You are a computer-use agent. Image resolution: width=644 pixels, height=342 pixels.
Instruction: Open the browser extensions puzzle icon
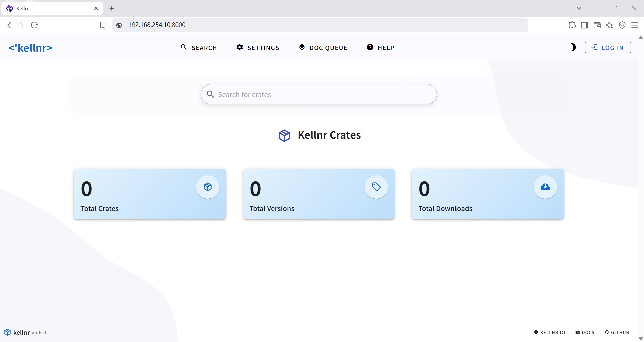pos(572,25)
